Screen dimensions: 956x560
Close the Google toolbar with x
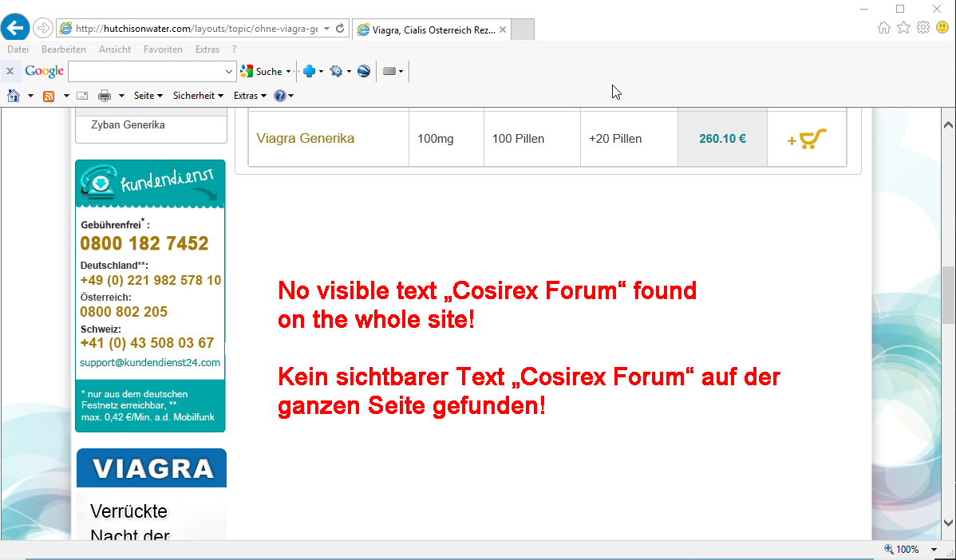tap(10, 71)
